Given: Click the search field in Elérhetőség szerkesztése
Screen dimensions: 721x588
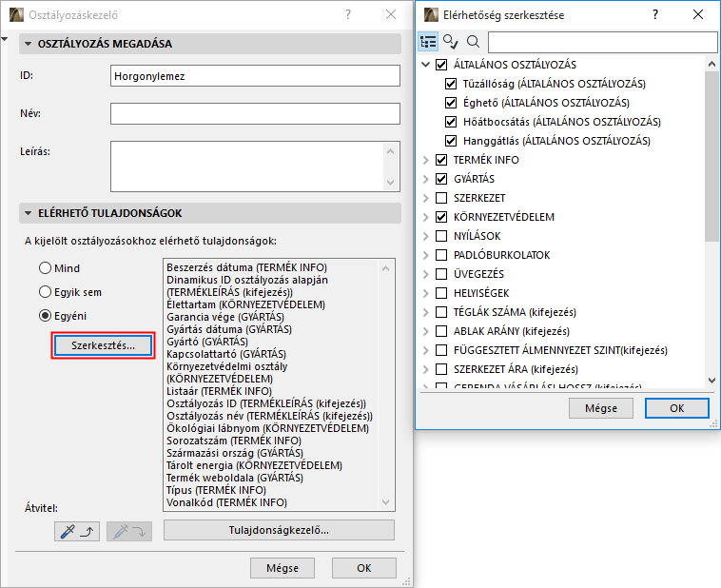Looking at the screenshot, I should 602,42.
